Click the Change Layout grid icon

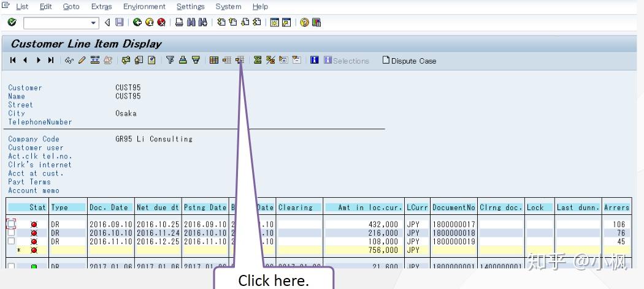pos(213,60)
